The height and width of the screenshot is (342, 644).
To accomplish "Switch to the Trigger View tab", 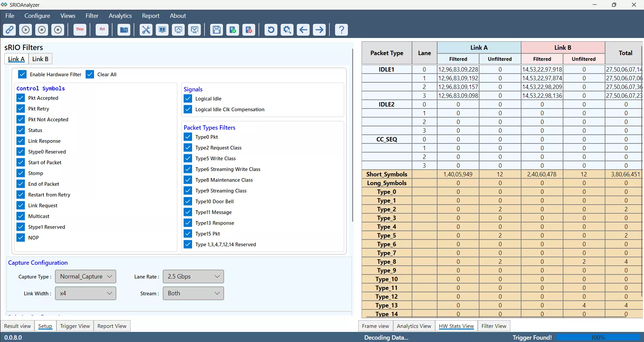I will point(75,326).
